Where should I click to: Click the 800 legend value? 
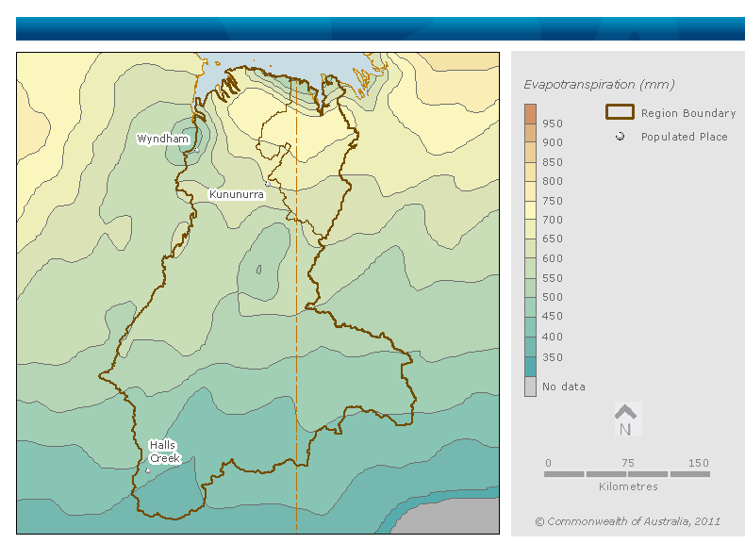[553, 181]
